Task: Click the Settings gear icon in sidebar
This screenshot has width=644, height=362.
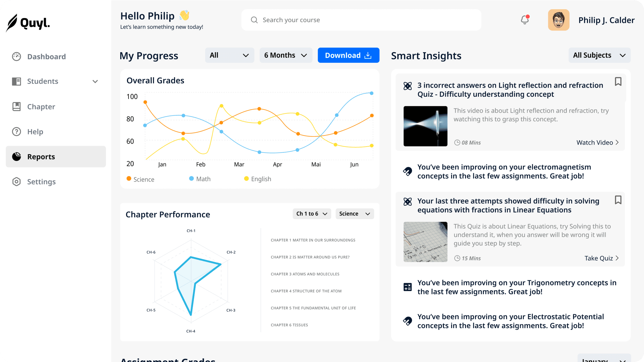Action: (16, 182)
